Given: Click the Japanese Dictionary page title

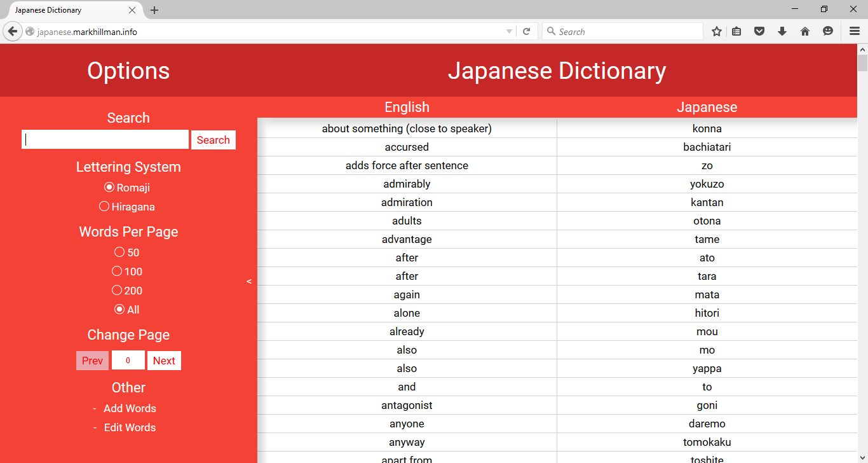Looking at the screenshot, I should (557, 71).
